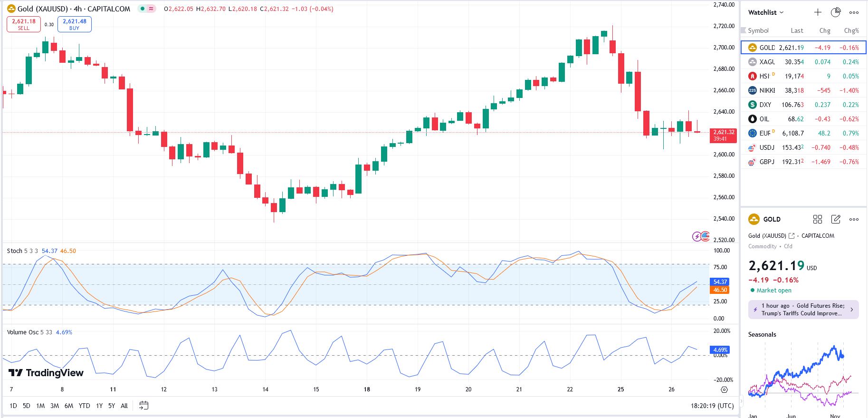The image size is (868, 418).
Task: Click the red SELL price button
Action: click(24, 24)
